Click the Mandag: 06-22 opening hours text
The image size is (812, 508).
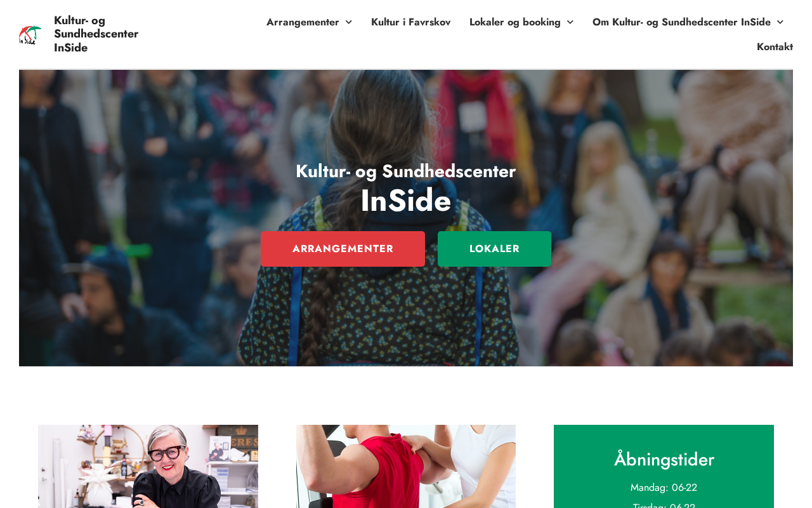coord(664,488)
